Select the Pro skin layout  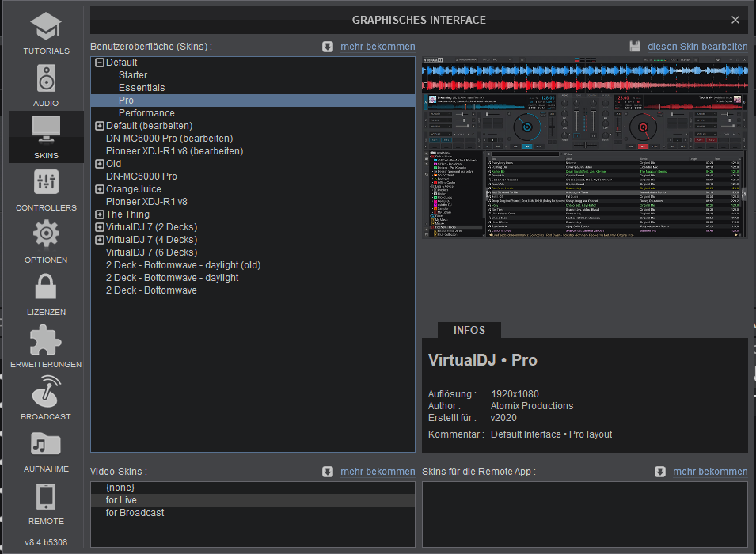click(253, 101)
